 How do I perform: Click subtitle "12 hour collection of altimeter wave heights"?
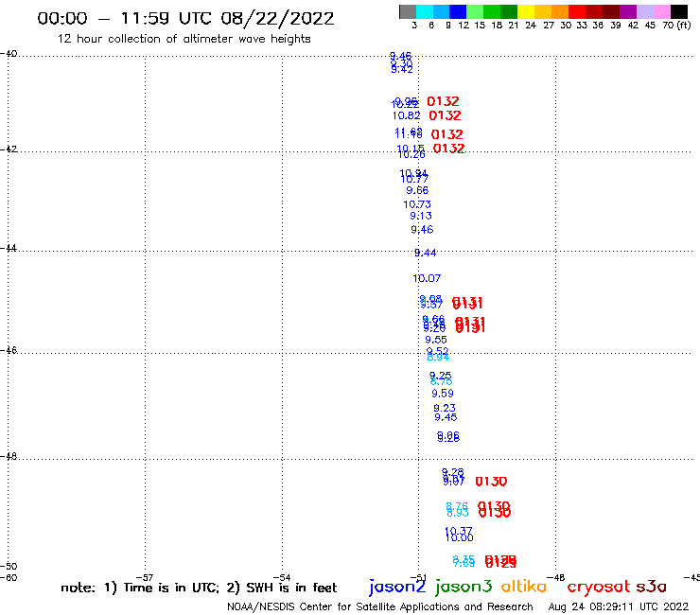pos(184,39)
